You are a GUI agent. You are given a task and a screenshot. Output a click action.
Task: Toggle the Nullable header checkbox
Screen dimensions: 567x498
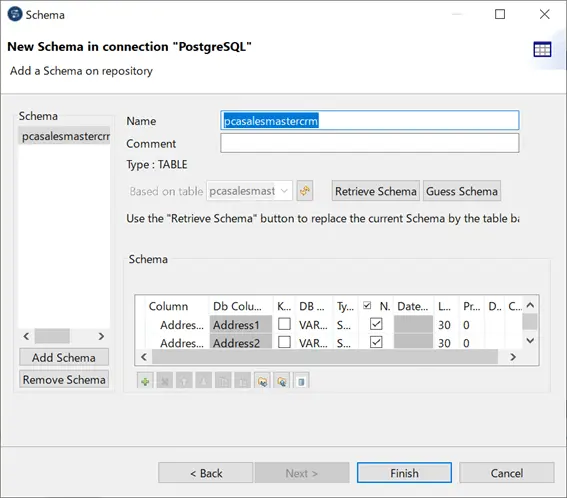coord(367,306)
